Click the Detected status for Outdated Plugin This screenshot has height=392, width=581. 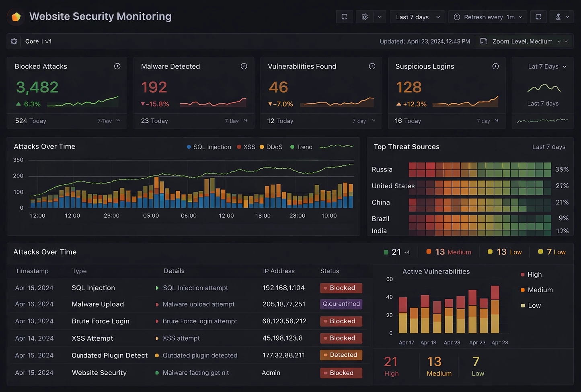341,355
